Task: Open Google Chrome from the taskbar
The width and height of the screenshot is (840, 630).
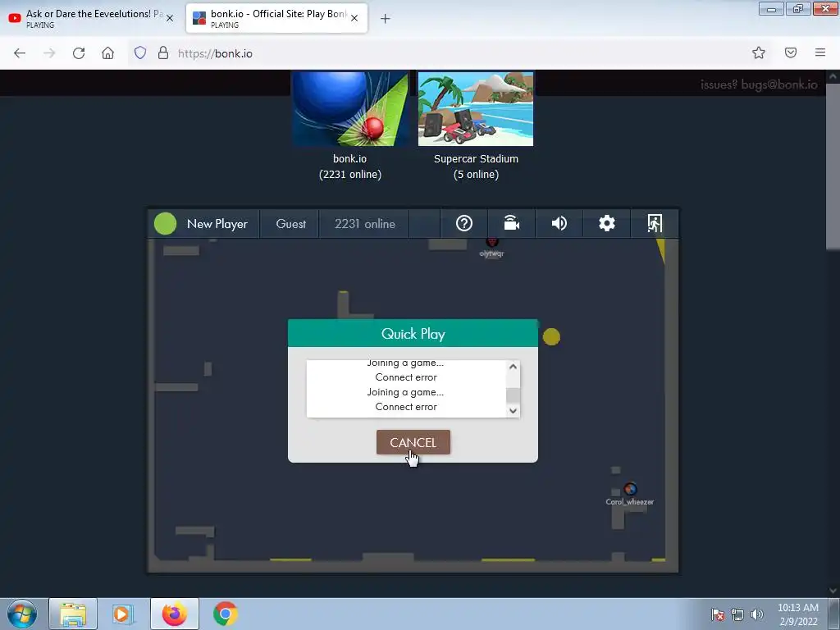Action: pos(226,614)
